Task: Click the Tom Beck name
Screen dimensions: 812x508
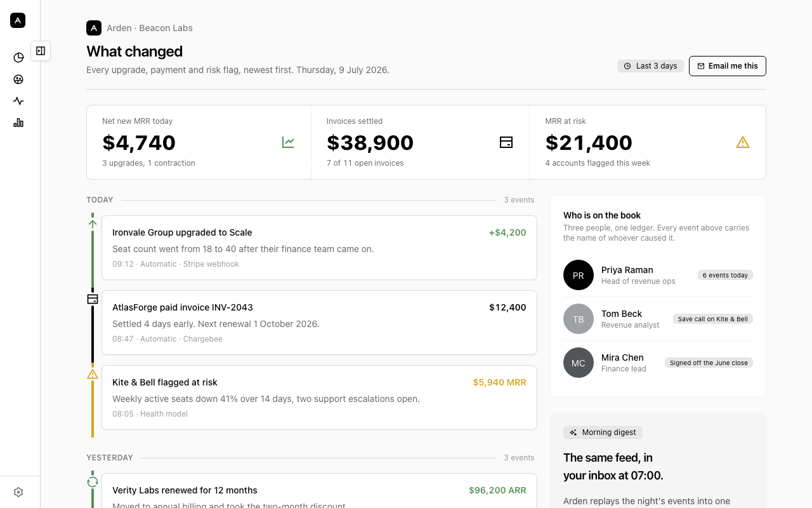Action: [x=622, y=314]
